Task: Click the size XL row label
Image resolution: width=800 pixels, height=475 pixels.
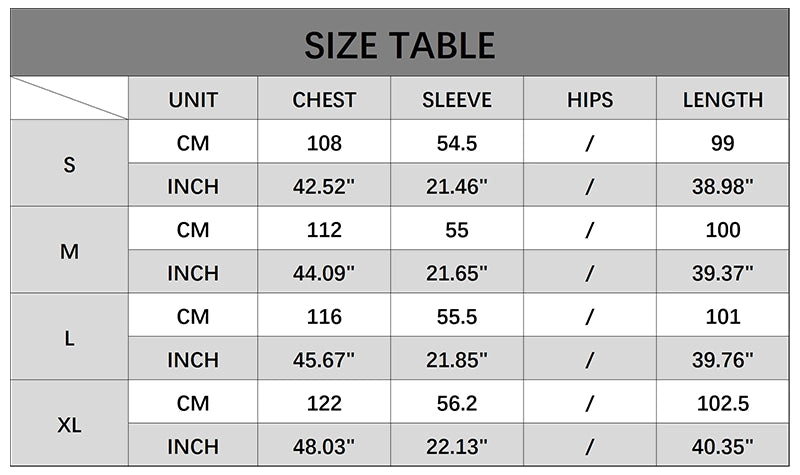Action: (x=69, y=425)
